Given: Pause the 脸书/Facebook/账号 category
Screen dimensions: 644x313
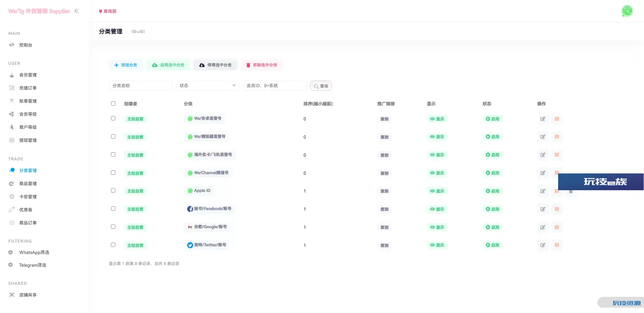Looking at the screenshot, I should point(557,209).
